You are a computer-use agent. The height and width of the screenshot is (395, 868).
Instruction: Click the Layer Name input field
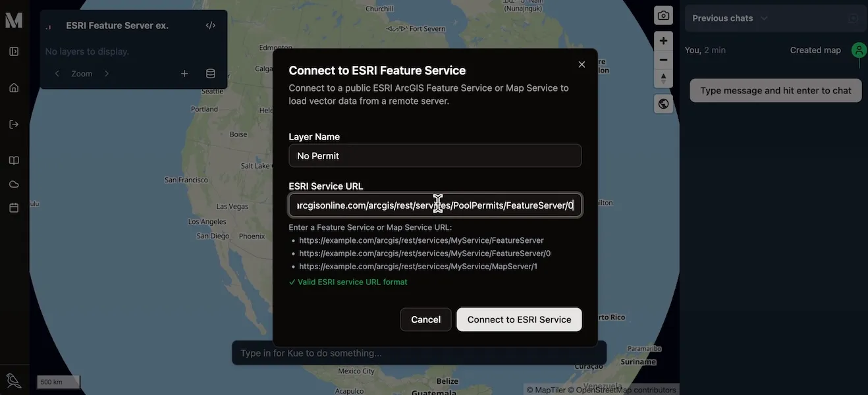click(x=435, y=156)
